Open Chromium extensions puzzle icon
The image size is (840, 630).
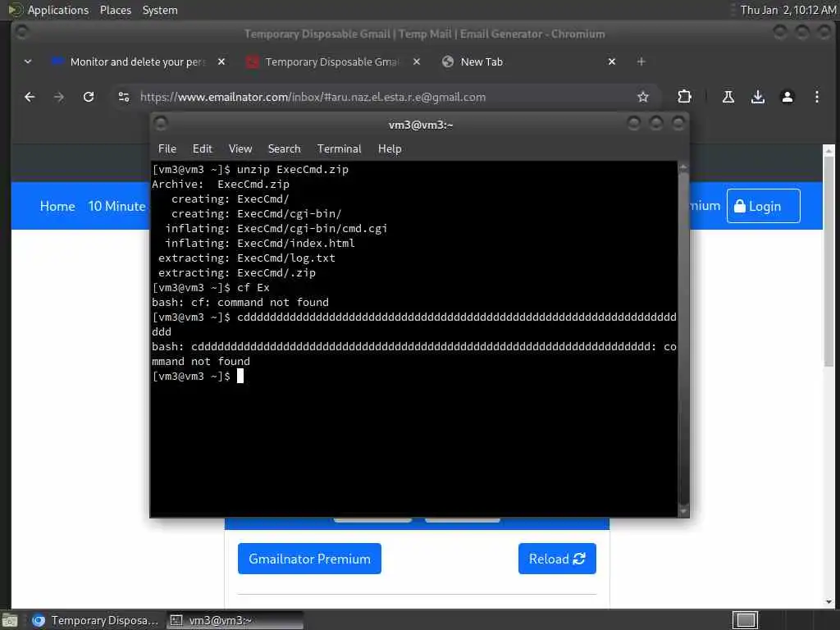[684, 97]
